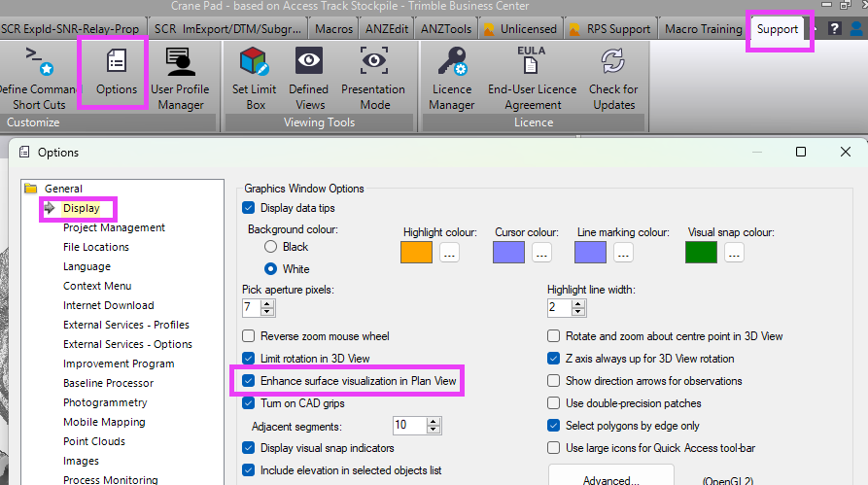Select Display in the options tree
This screenshot has height=485, width=868.
click(x=82, y=208)
